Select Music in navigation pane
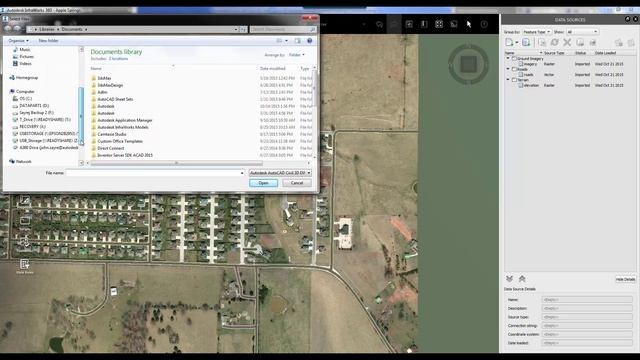The height and width of the screenshot is (360, 640). click(x=22, y=49)
